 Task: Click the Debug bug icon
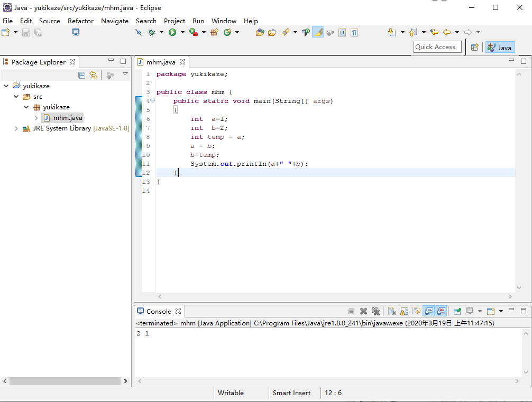coord(152,33)
